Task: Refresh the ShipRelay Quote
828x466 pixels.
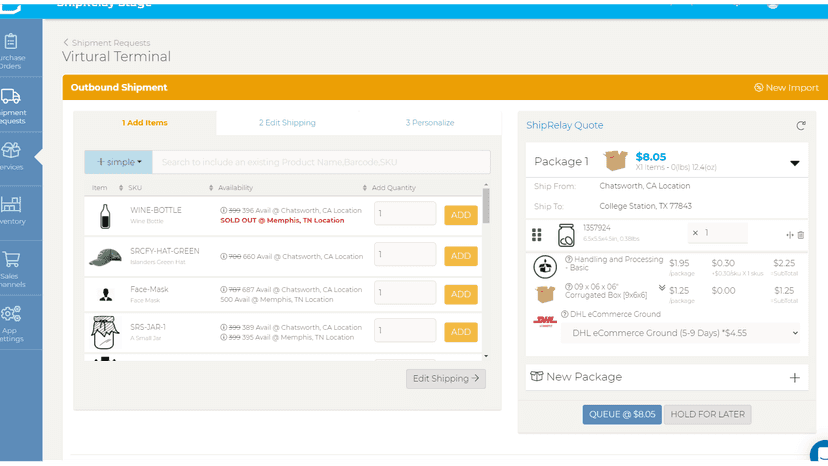Action: point(801,126)
